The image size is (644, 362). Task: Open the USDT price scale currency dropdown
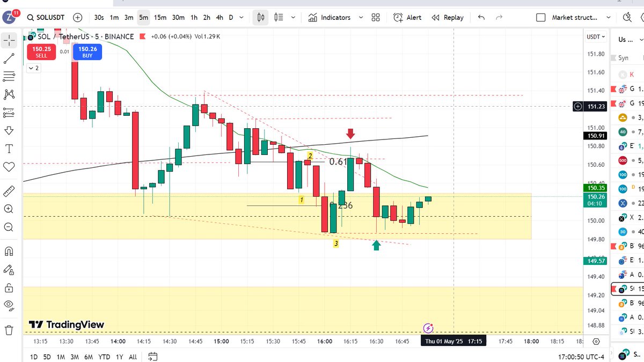point(596,37)
